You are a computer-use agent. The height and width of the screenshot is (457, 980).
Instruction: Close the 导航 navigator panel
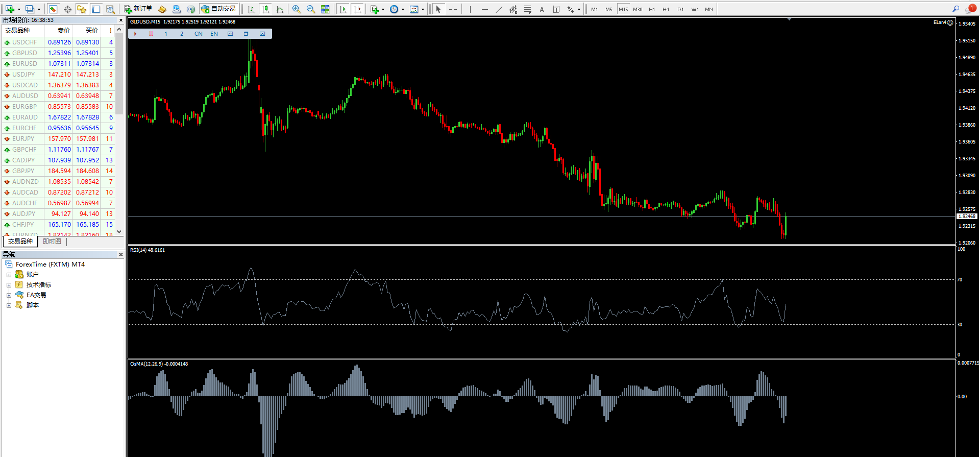(121, 254)
